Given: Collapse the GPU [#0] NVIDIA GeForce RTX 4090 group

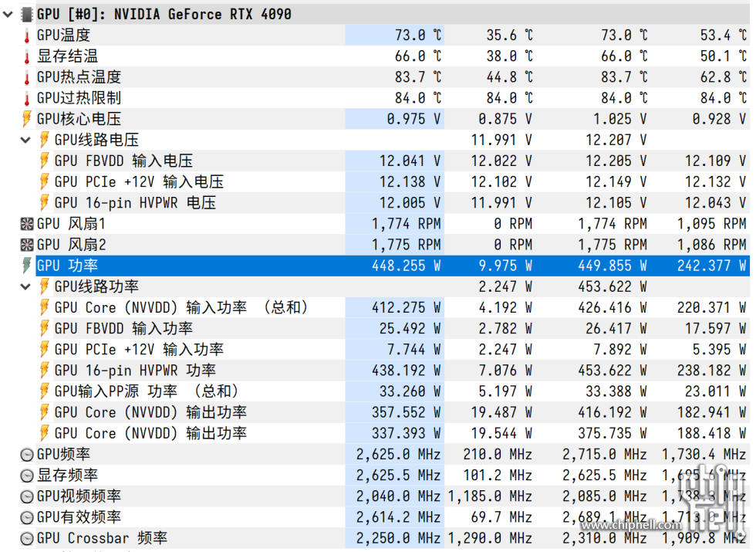Looking at the screenshot, I should point(8,14).
